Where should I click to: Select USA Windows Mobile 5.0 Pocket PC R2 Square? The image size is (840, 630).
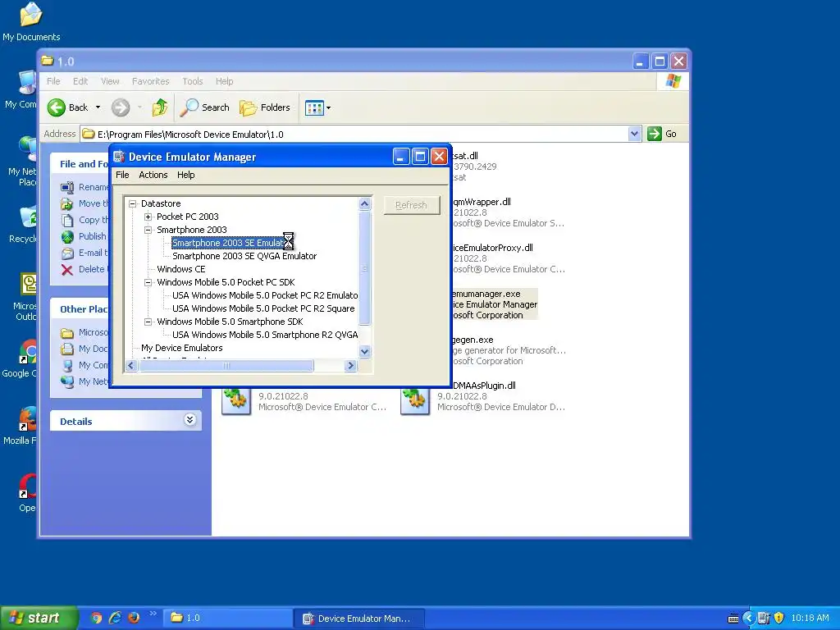[263, 308]
